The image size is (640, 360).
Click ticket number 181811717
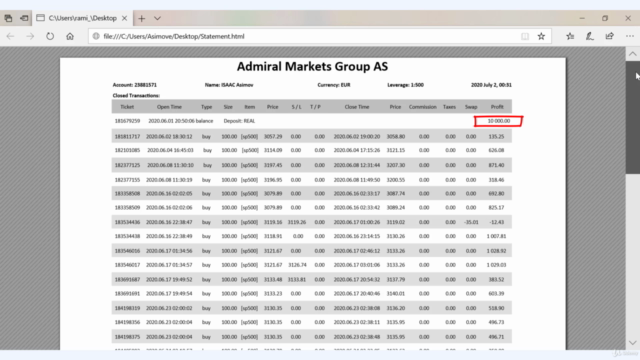tap(127, 136)
